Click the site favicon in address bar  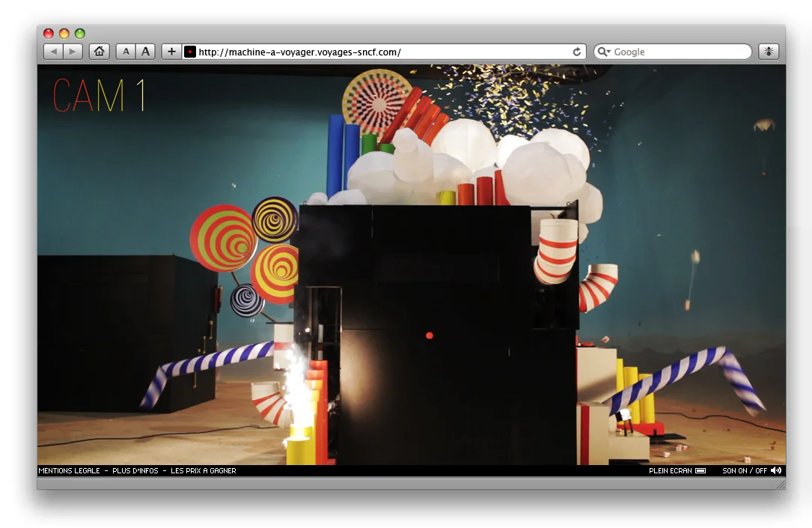pyautogui.click(x=190, y=52)
